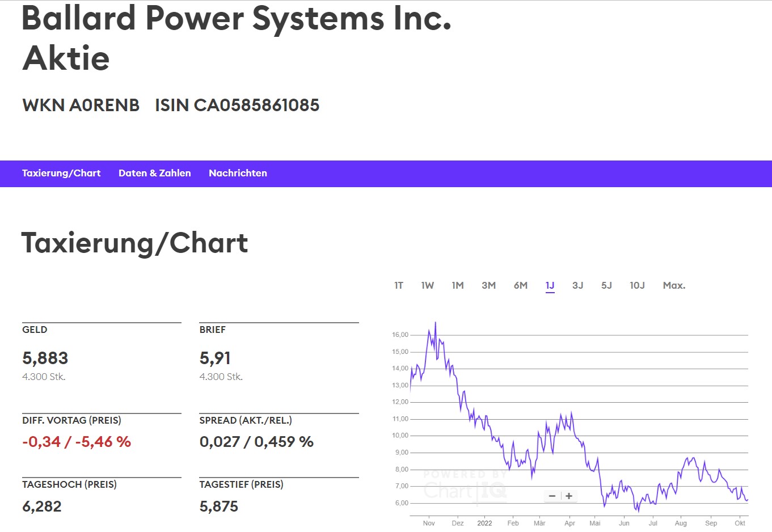Click the Brief price value 5,91
The height and width of the screenshot is (532, 772).
[x=215, y=358]
